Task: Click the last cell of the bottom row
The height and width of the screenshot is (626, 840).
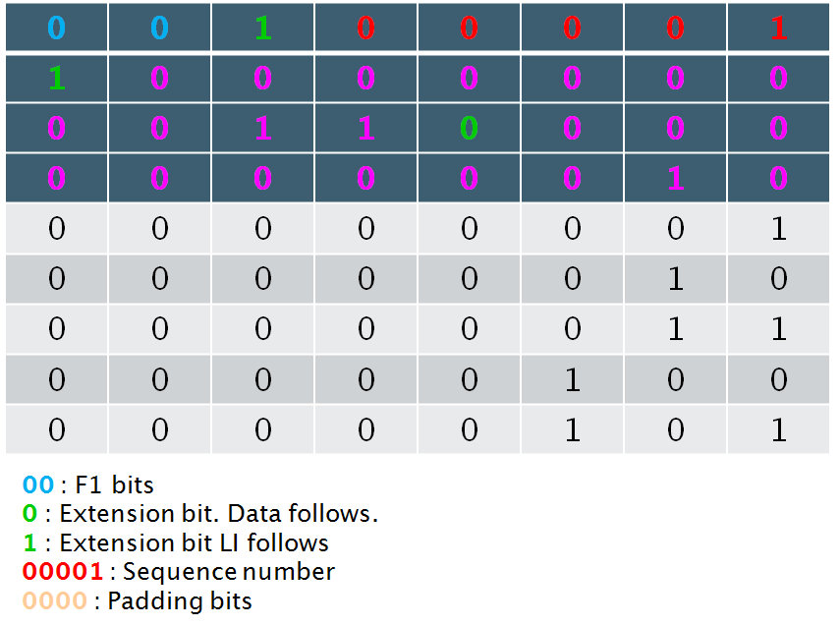Action: pyautogui.click(x=778, y=429)
